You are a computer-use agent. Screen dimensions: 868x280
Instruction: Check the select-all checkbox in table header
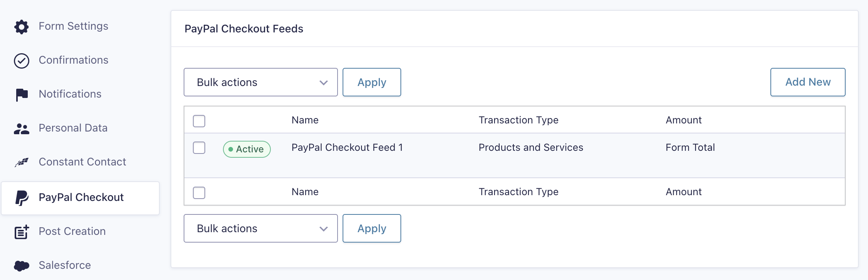199,121
